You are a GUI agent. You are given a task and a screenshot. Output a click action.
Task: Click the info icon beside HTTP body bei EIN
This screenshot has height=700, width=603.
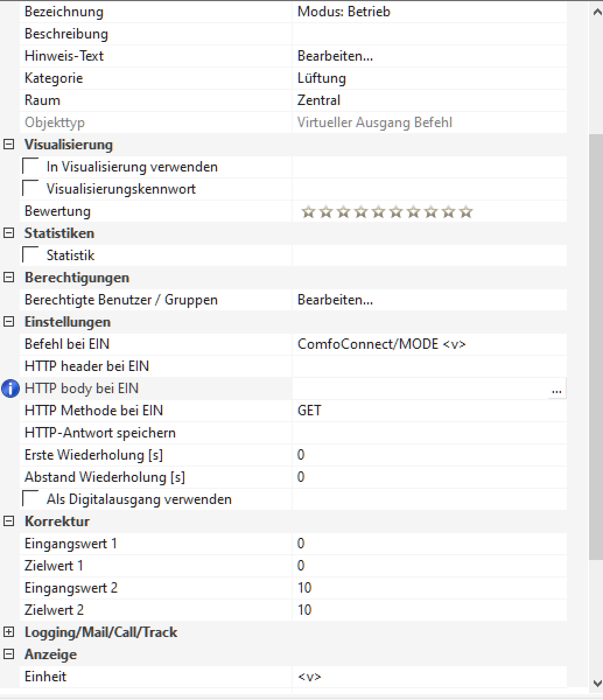point(11,388)
